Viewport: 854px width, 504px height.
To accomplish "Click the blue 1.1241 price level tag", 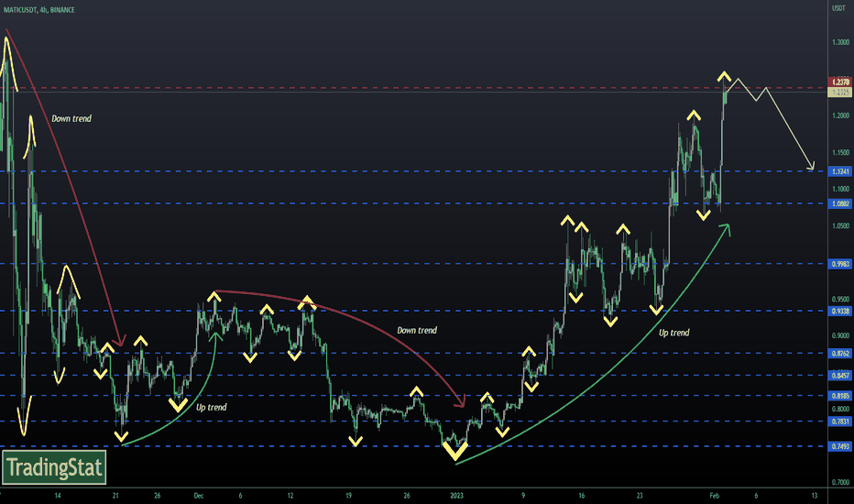I will coord(839,171).
